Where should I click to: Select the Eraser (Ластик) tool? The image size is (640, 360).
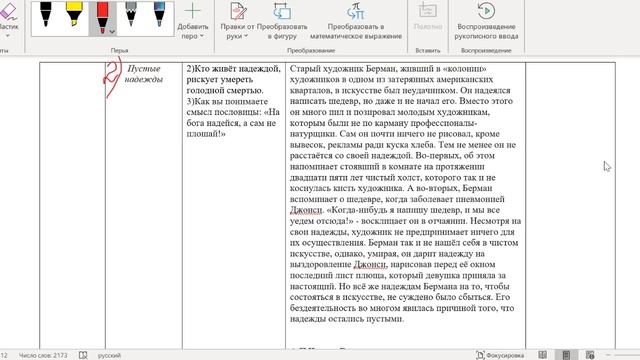[x=8, y=20]
